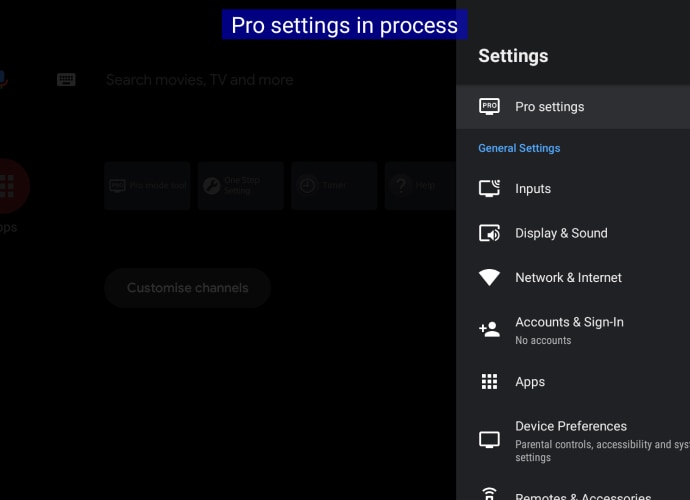This screenshot has height=500, width=690.
Task: Open Display & Sound settings
Action: pyautogui.click(x=573, y=233)
